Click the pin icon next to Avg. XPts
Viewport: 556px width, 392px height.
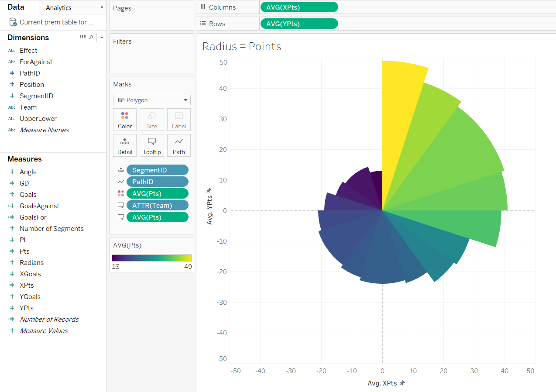point(402,383)
